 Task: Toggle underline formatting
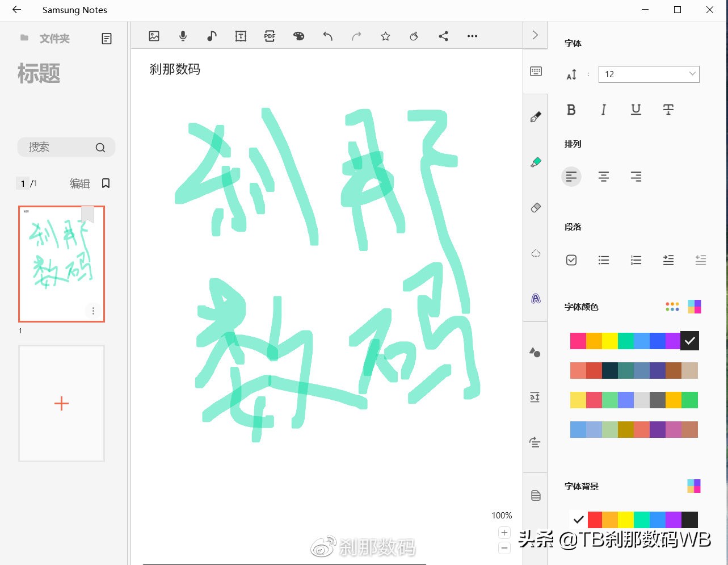click(x=636, y=110)
